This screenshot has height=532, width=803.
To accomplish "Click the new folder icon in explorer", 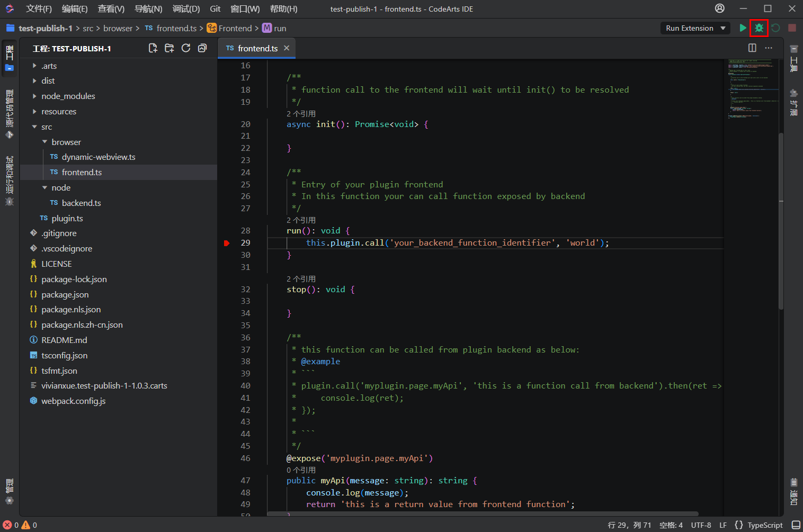I will point(169,48).
